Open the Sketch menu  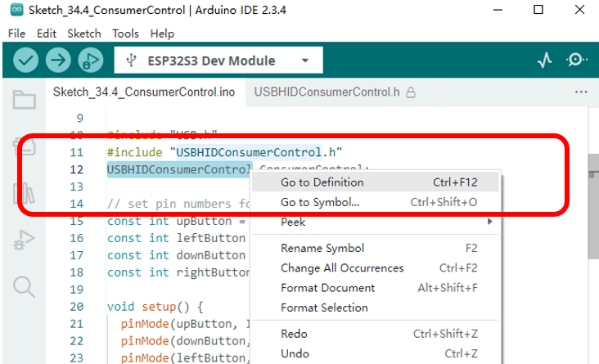point(84,34)
